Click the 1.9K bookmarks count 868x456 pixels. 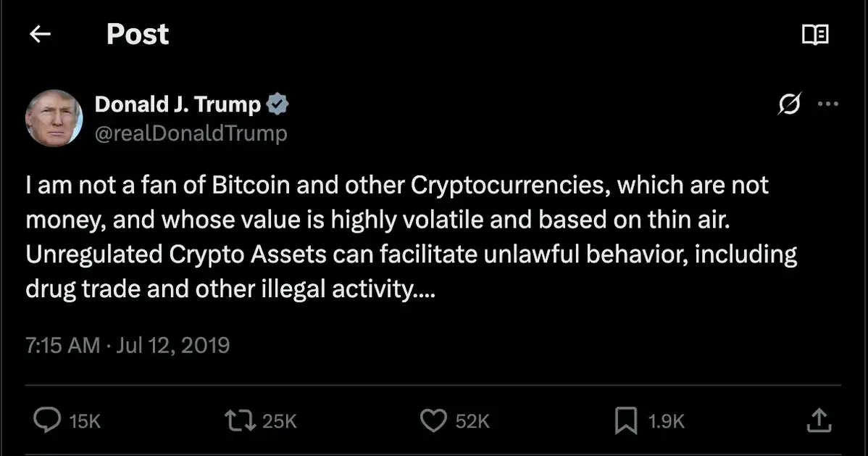(667, 421)
